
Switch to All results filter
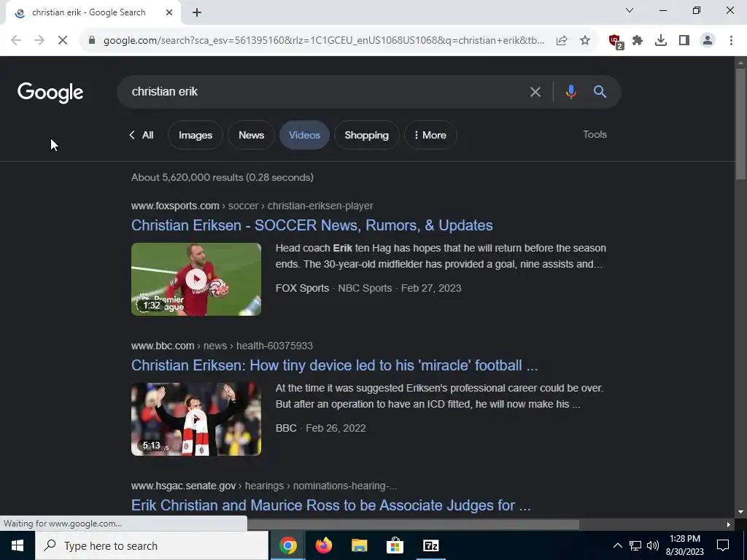[x=141, y=135]
